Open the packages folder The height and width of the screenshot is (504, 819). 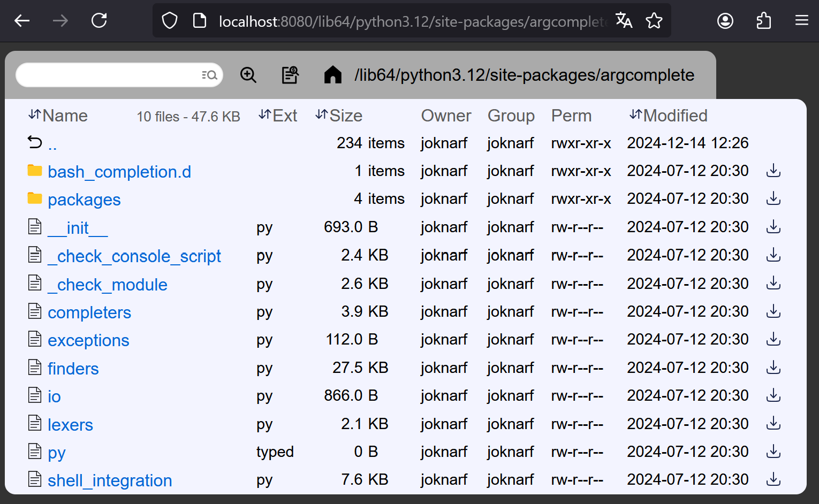(84, 200)
